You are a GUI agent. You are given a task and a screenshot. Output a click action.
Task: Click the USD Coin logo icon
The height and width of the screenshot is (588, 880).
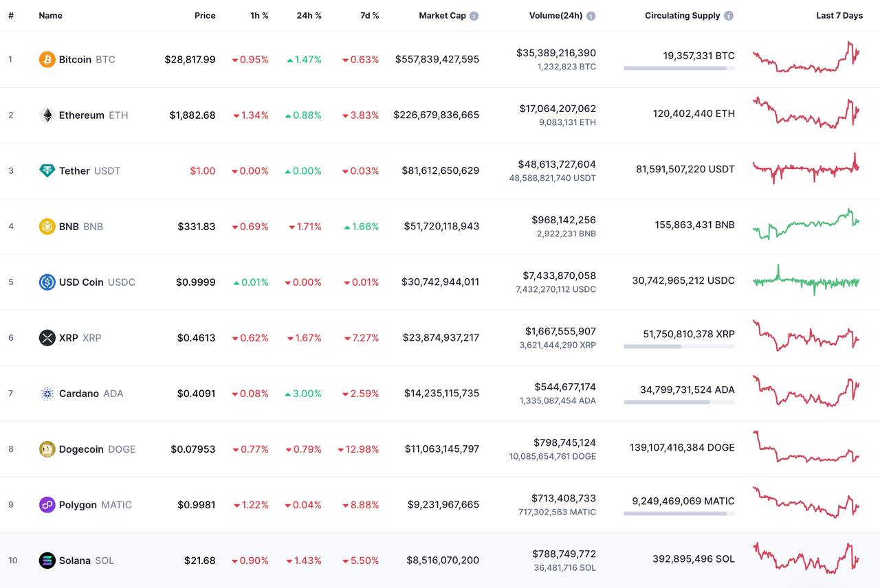(47, 282)
